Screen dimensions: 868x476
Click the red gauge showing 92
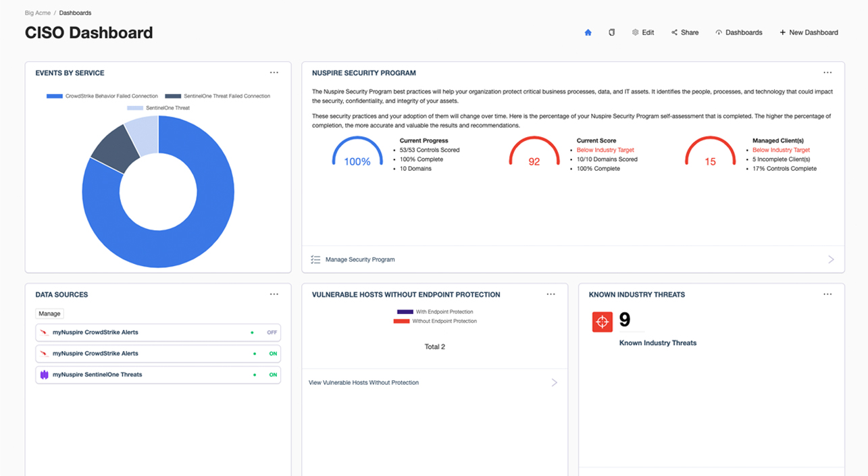(x=534, y=151)
